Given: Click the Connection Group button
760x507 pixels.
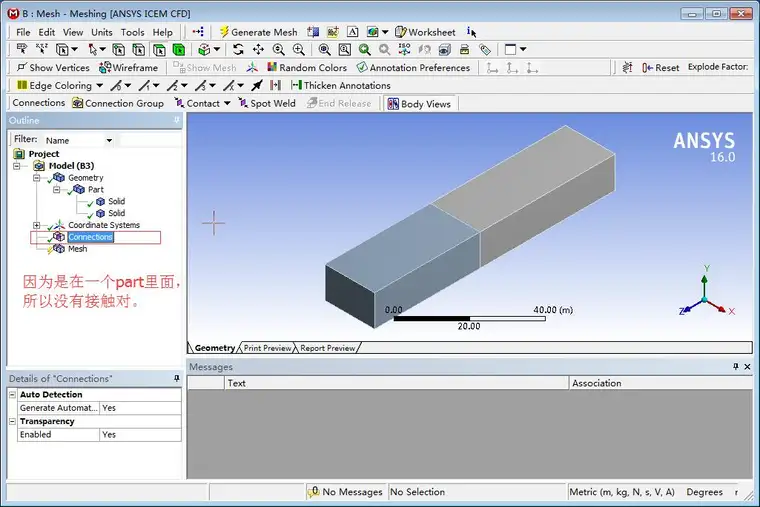Looking at the screenshot, I should (118, 103).
